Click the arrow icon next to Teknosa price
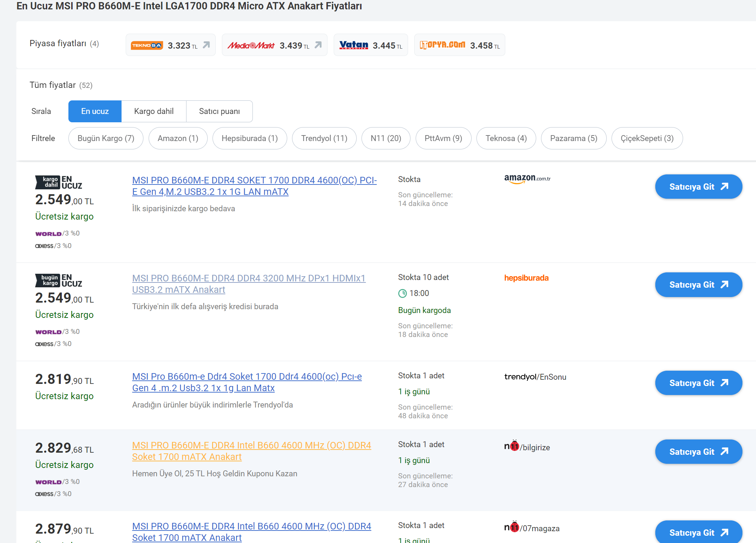 point(207,45)
